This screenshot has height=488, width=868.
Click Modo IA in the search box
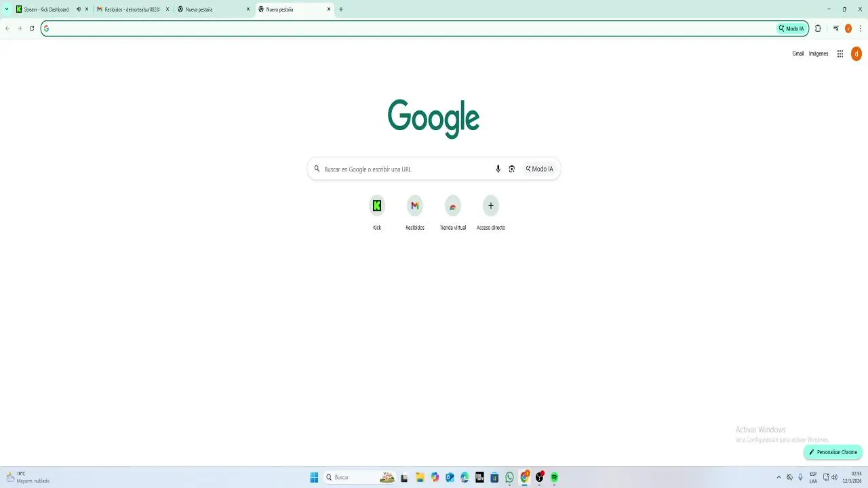540,169
